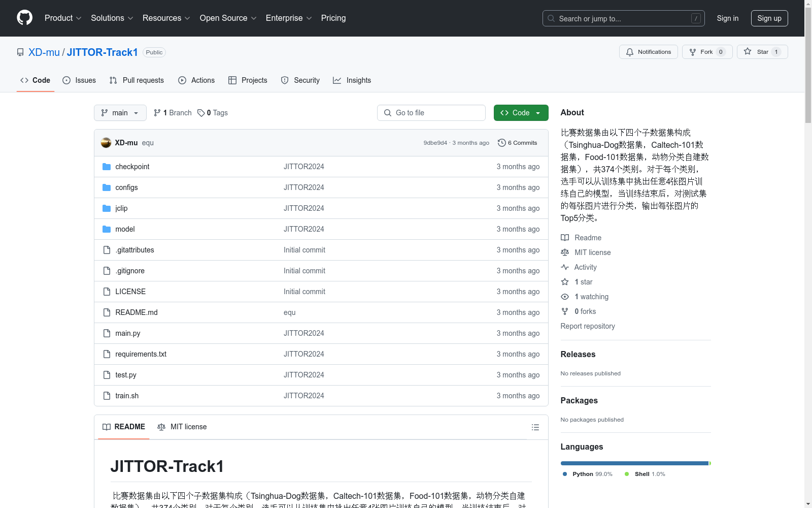812x508 pixels.
Task: Open the Pricing link
Action: (333, 18)
